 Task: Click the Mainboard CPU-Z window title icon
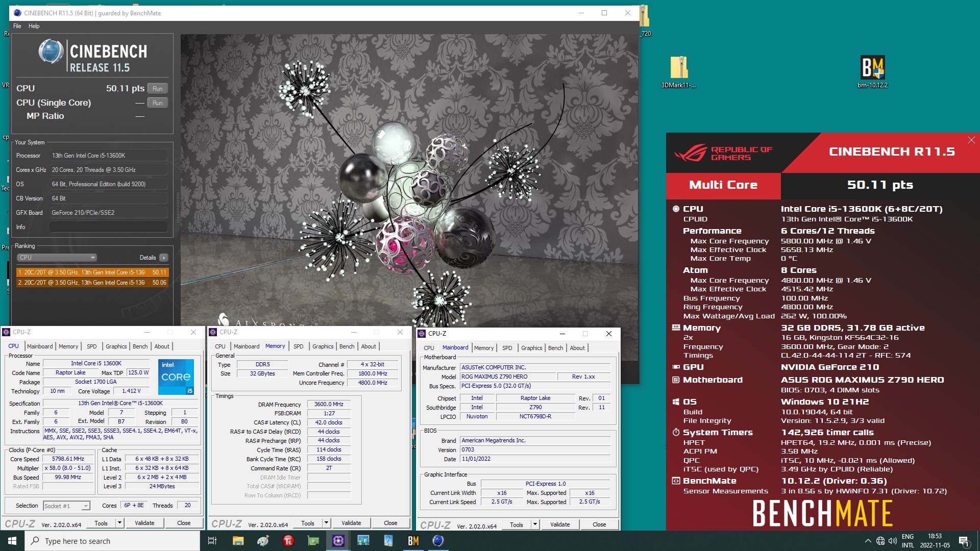422,334
